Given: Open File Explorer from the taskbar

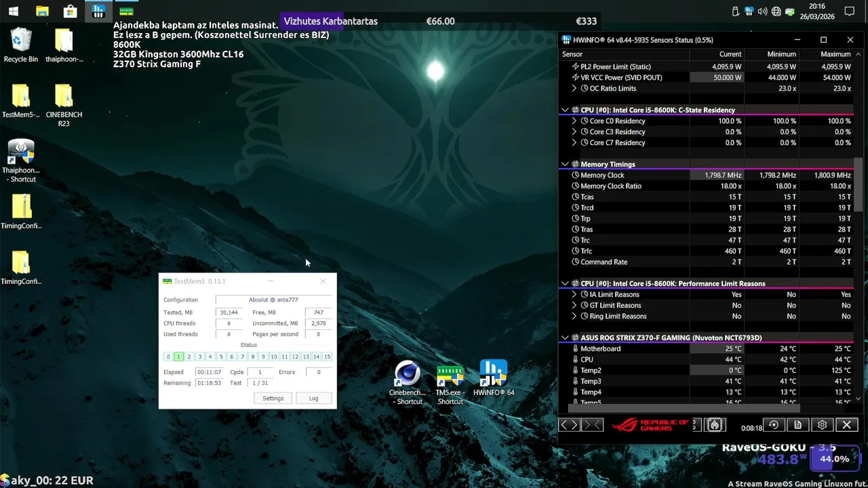Looking at the screenshot, I should click(x=42, y=12).
